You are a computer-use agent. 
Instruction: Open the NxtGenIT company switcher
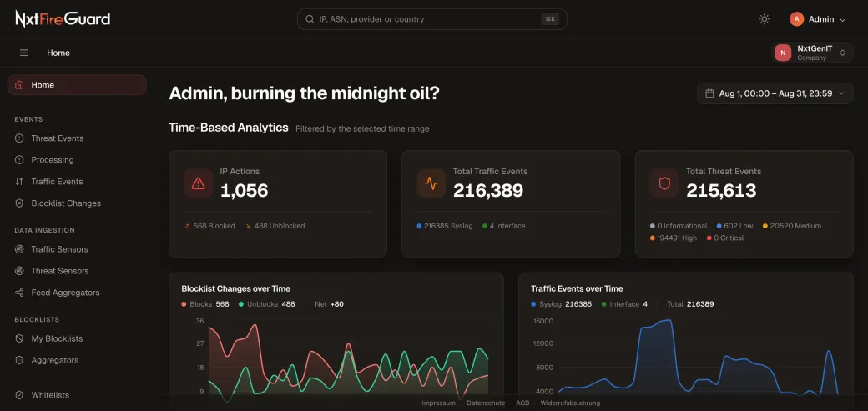pyautogui.click(x=812, y=53)
